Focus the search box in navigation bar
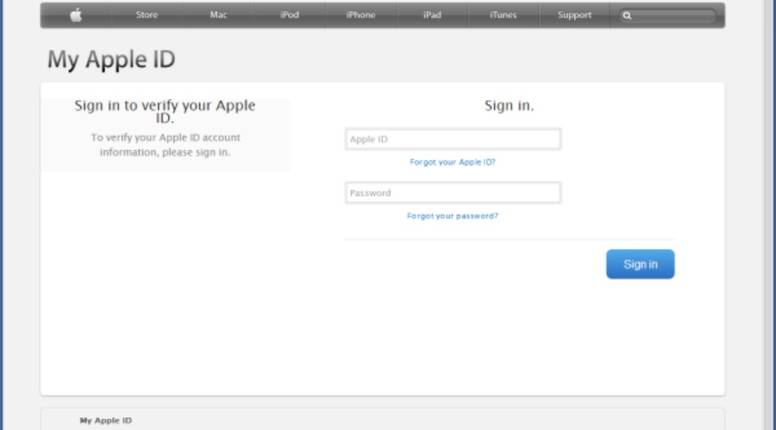This screenshot has width=776, height=430. pos(672,16)
